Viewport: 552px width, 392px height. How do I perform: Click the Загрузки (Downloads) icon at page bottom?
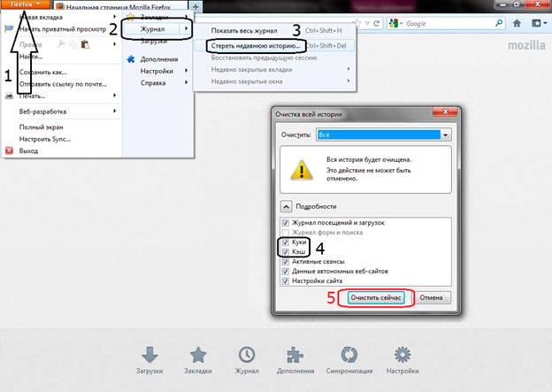point(149,355)
